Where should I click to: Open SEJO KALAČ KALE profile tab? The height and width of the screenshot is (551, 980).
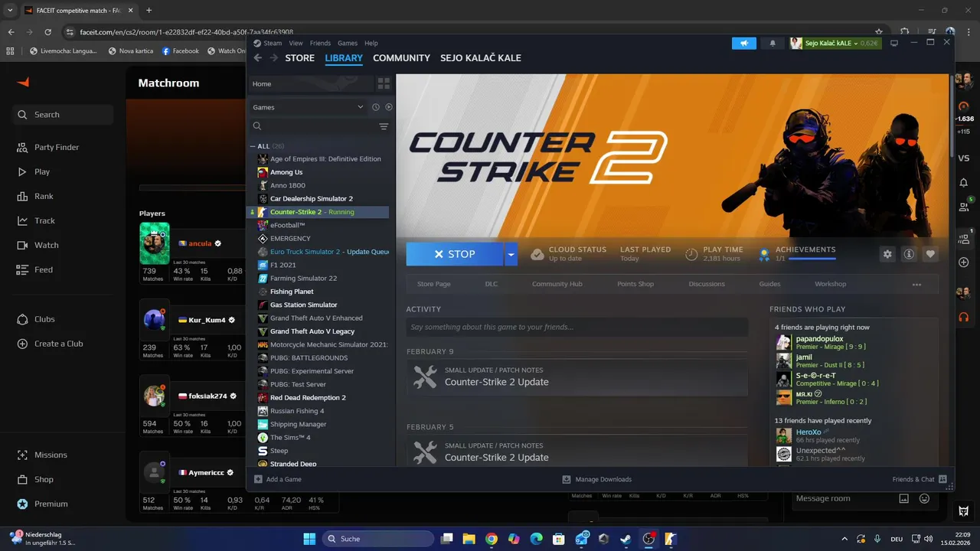click(481, 58)
